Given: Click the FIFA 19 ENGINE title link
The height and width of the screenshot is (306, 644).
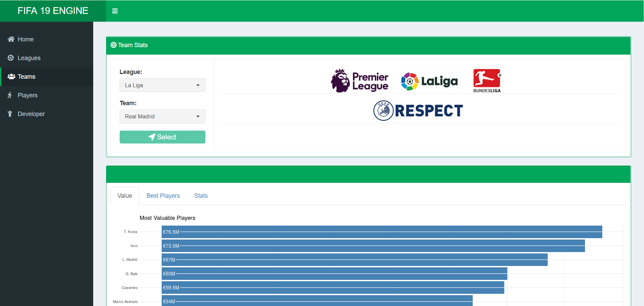Looking at the screenshot, I should point(53,11).
